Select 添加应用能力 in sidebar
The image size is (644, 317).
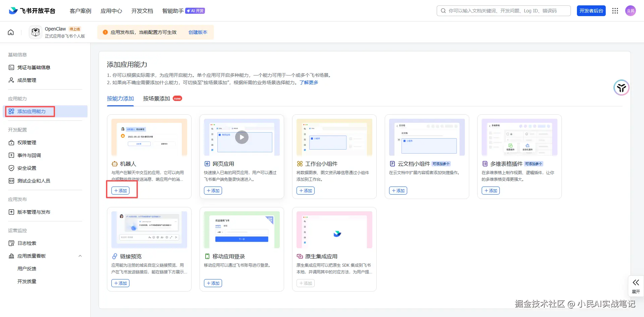[45, 111]
